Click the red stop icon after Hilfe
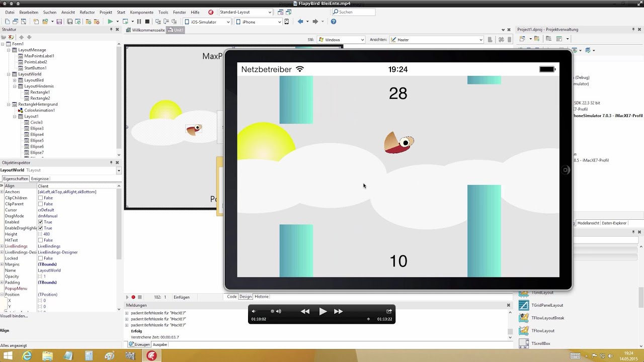The image size is (644, 362). pyautogui.click(x=211, y=12)
